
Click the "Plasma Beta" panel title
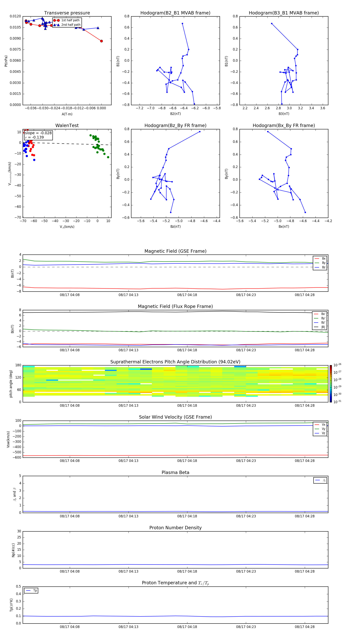(175, 472)
